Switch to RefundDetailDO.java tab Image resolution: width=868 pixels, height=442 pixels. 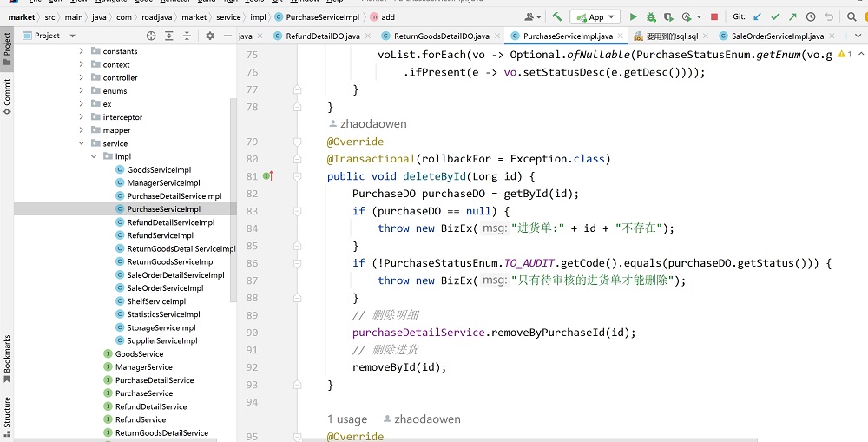click(x=323, y=36)
